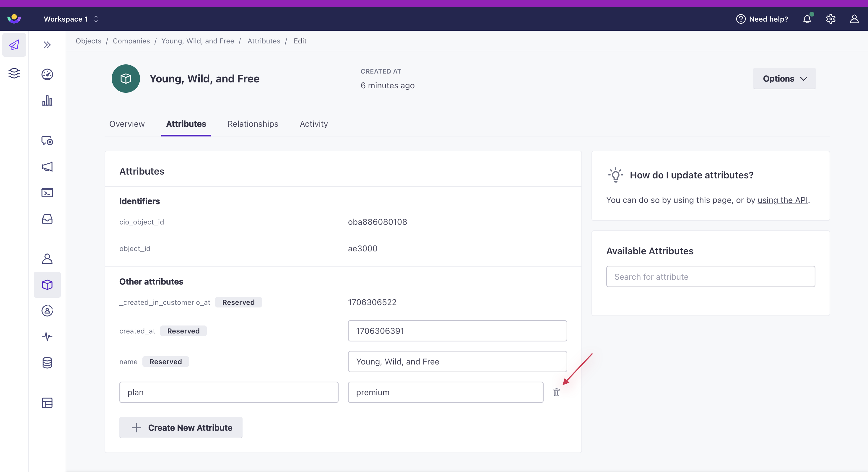This screenshot has width=868, height=472.
Task: Select the stacked layers Data Pipelines icon
Action: pos(14,73)
